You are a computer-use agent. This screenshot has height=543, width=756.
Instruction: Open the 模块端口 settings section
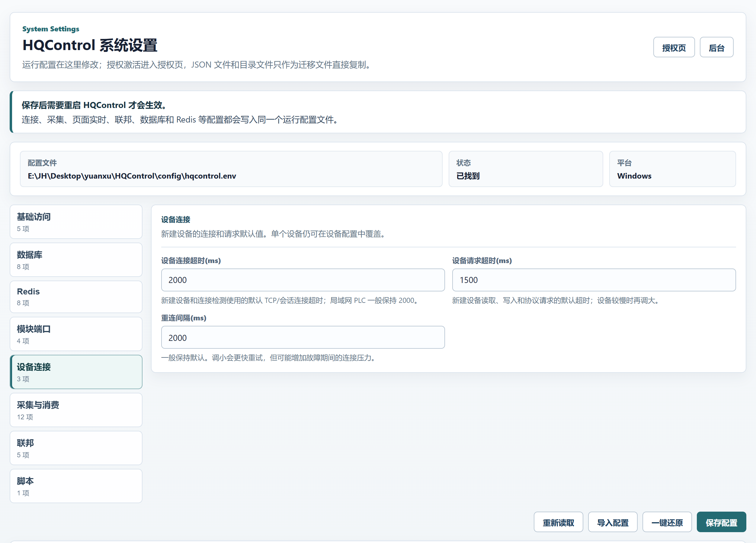pyautogui.click(x=76, y=334)
